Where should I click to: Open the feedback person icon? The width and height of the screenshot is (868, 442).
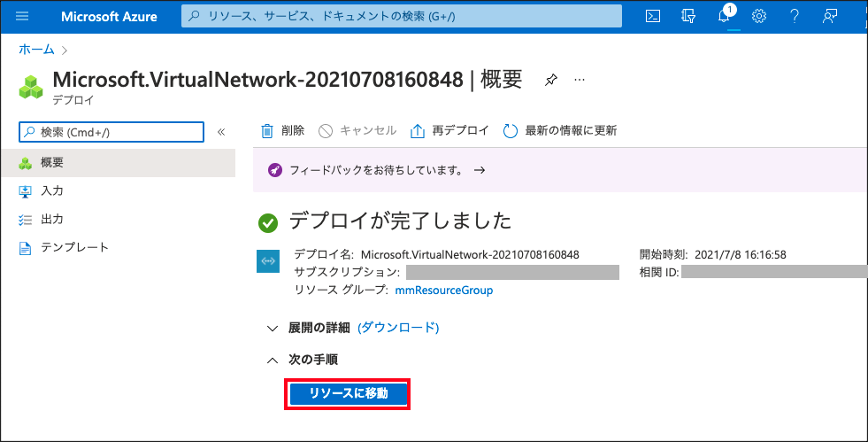point(829,16)
